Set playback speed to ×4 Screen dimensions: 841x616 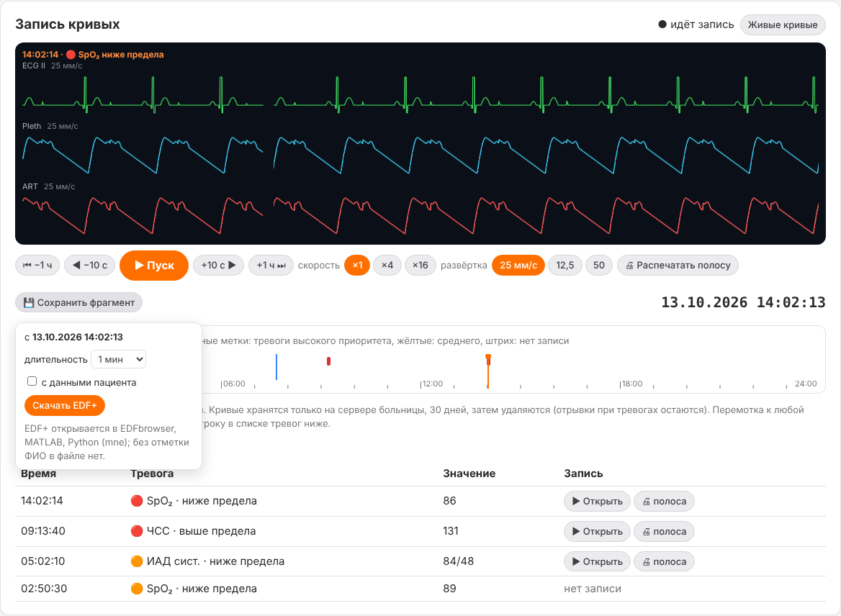click(387, 266)
